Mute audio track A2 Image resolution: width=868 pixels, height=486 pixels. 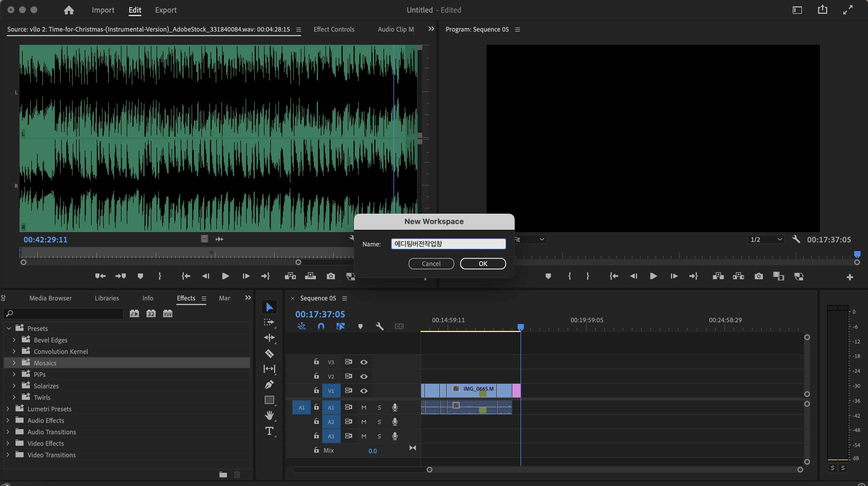click(364, 422)
